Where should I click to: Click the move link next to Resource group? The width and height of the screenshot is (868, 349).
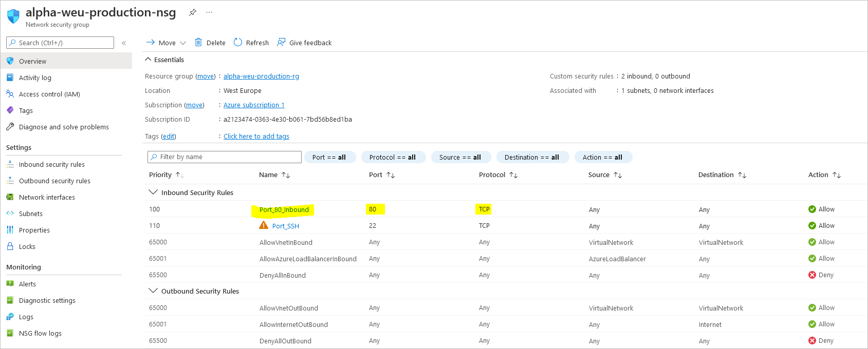(206, 76)
